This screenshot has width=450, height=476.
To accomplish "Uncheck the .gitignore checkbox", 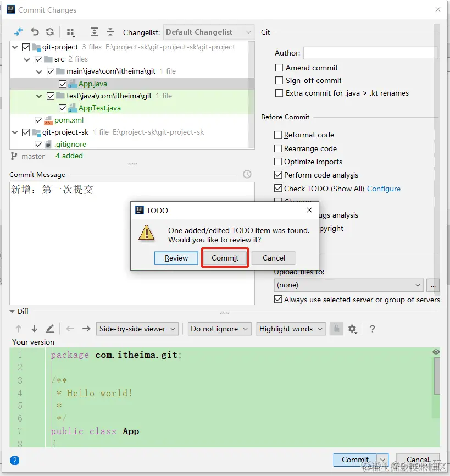I will [38, 145].
